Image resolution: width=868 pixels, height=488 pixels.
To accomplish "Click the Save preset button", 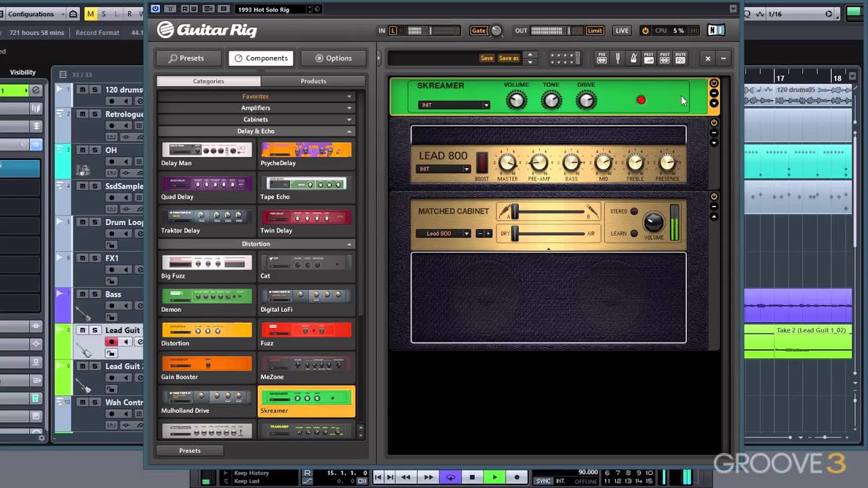I will coord(487,58).
